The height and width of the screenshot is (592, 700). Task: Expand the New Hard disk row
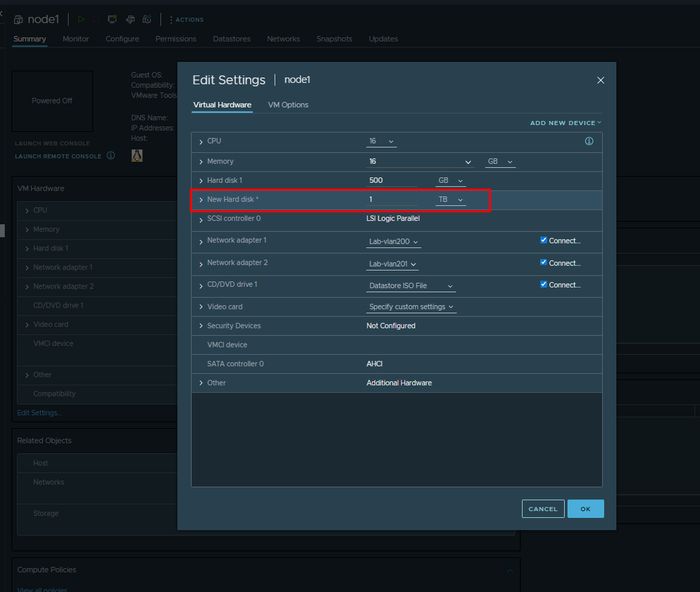[x=201, y=200]
